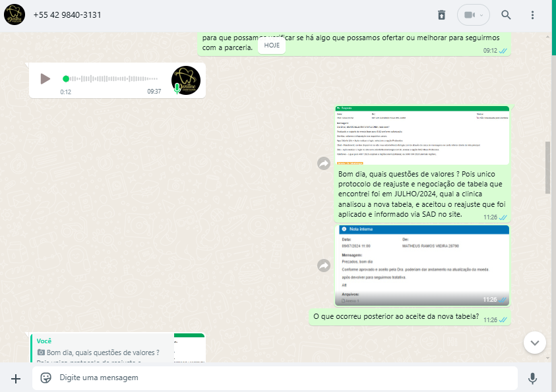Start a video call
Viewport: 556px width, 392px height.
point(470,15)
